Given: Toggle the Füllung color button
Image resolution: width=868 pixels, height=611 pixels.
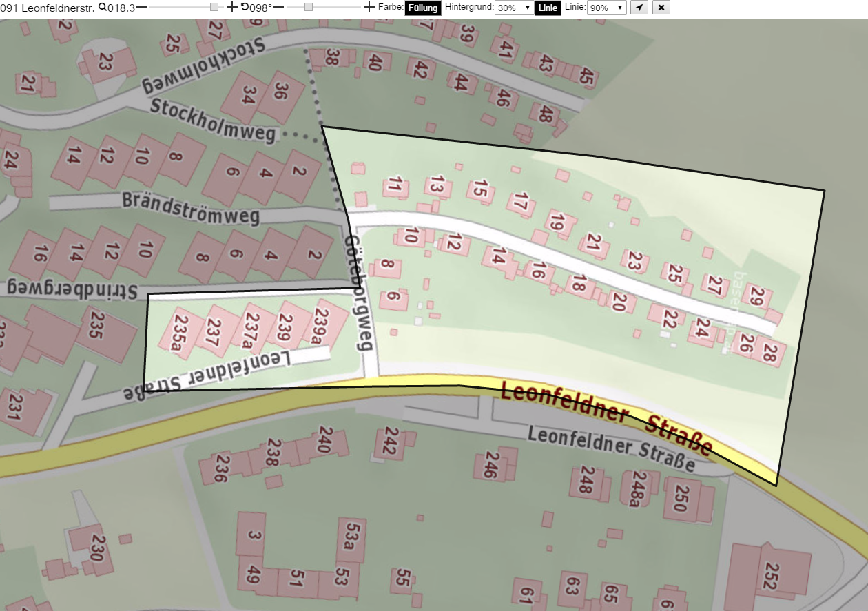Looking at the screenshot, I should (x=422, y=8).
